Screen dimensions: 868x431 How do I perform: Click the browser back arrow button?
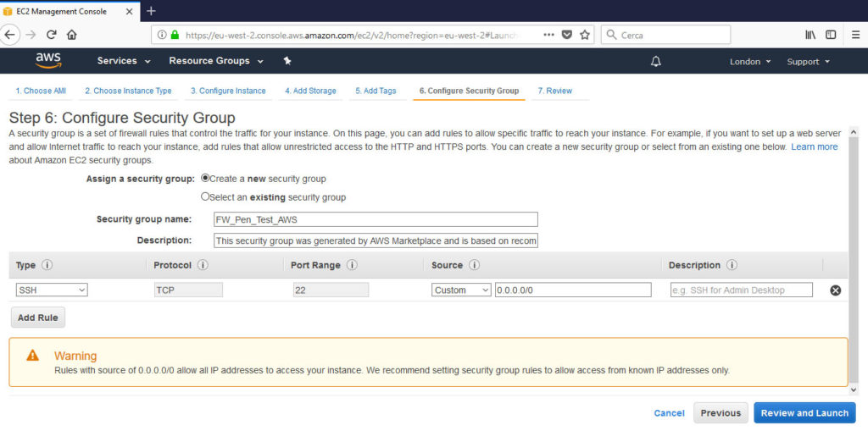[x=10, y=35]
